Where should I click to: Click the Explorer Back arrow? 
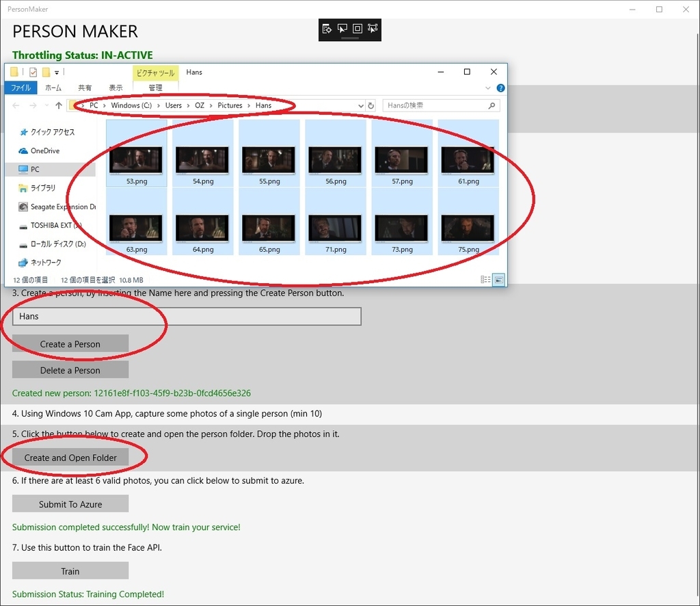click(16, 105)
